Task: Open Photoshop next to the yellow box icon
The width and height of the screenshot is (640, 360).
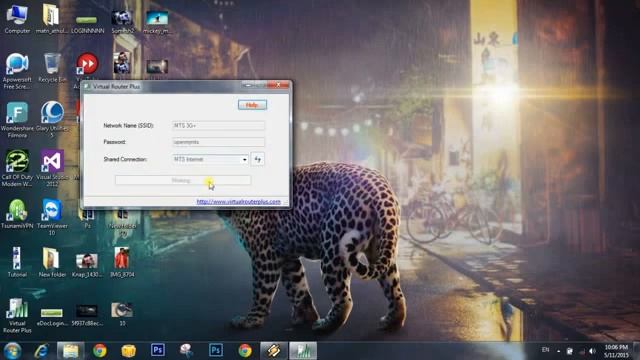Action: point(158,351)
